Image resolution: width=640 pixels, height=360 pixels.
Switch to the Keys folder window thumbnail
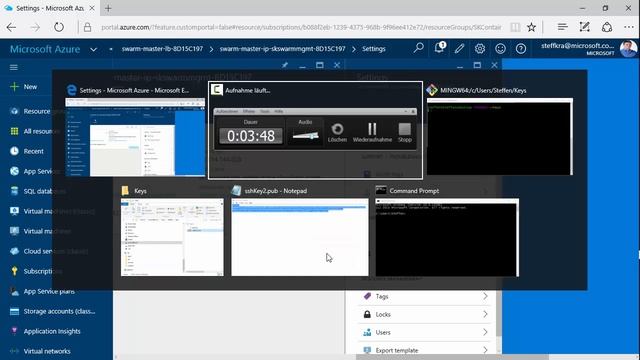click(x=172, y=237)
